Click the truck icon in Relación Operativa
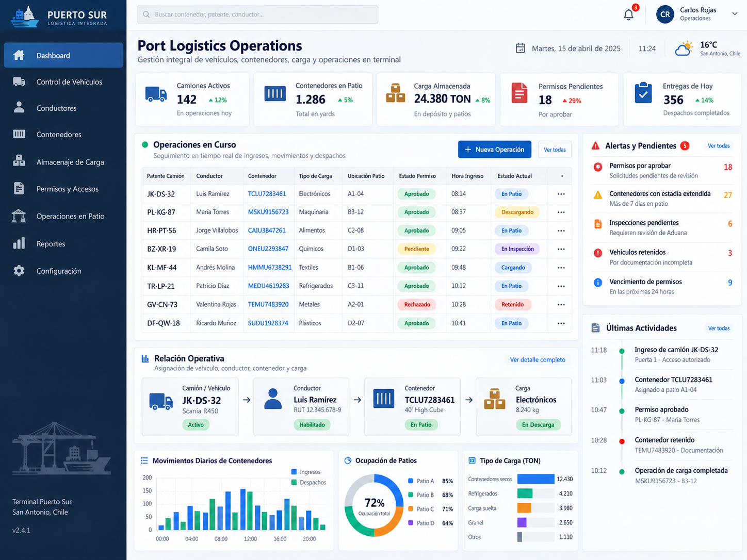Image resolution: width=747 pixels, height=560 pixels. click(161, 401)
